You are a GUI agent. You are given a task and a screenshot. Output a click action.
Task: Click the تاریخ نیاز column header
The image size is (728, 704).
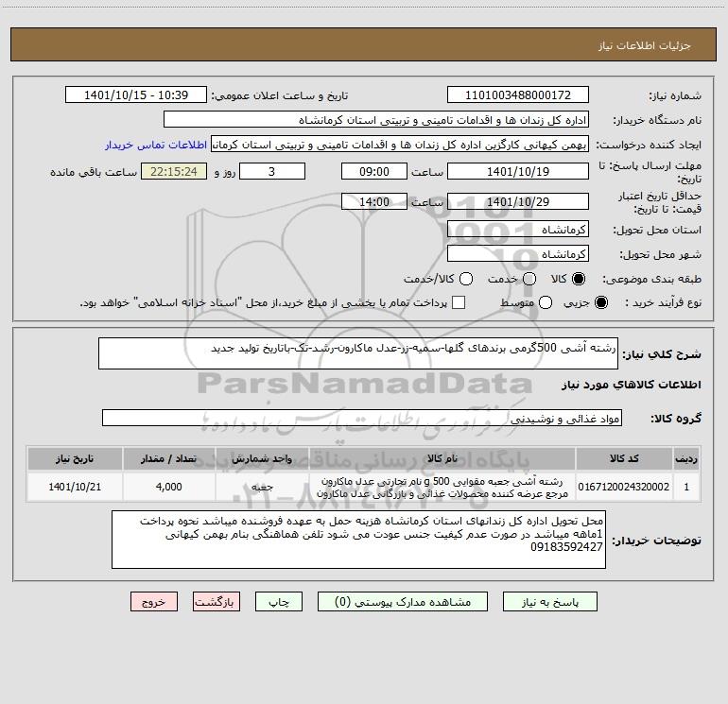pos(75,458)
